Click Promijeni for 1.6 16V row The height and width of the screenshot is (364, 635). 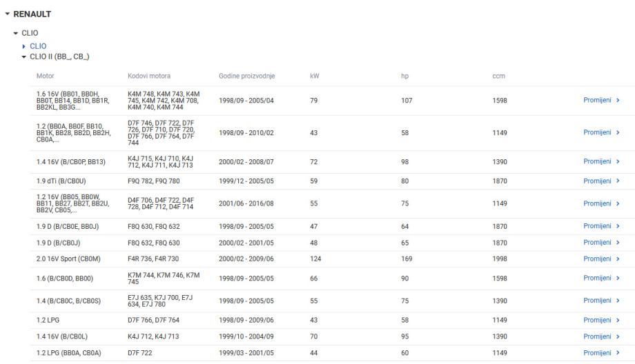[597, 100]
